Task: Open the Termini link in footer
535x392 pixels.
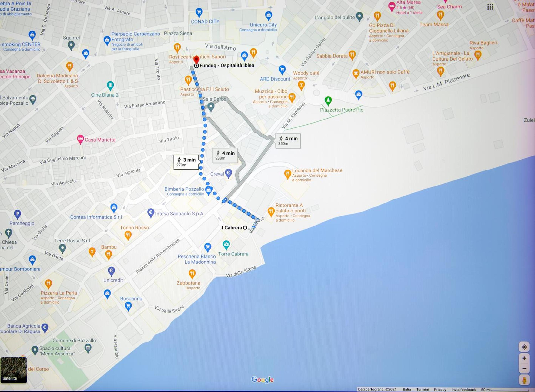Action: [423, 390]
